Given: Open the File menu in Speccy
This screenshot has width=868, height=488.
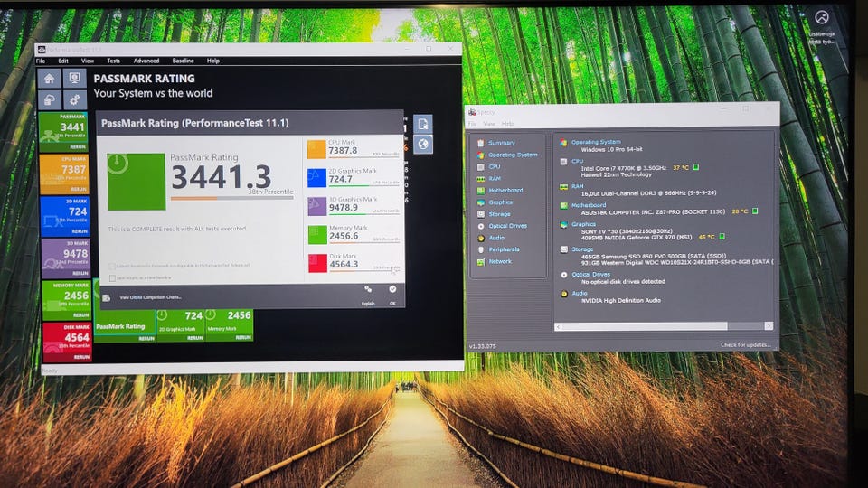Looking at the screenshot, I should click(472, 124).
